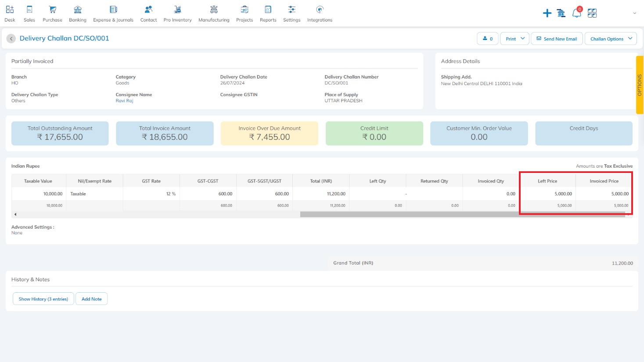Open the Reports module
Image resolution: width=644 pixels, height=362 pixels.
pos(268,14)
